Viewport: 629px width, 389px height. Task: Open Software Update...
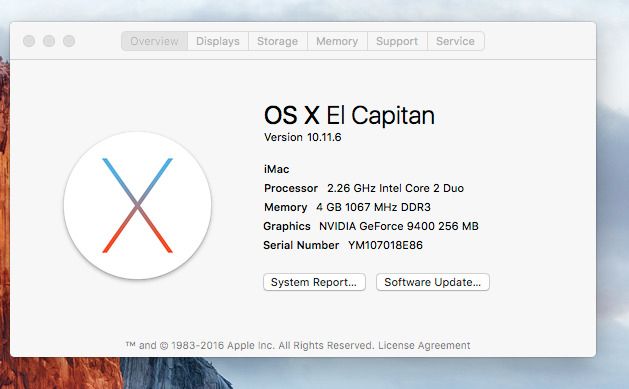tap(433, 282)
